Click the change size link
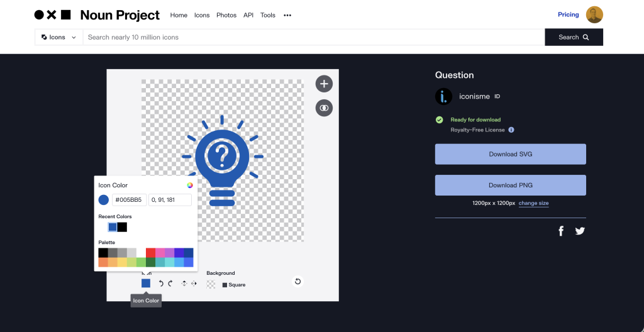Screen dimensions: 644x332 [533, 203]
